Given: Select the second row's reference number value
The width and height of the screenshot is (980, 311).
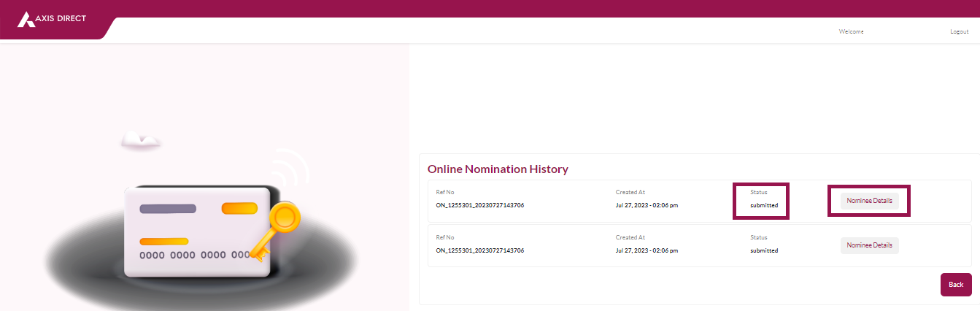Looking at the screenshot, I should 480,250.
